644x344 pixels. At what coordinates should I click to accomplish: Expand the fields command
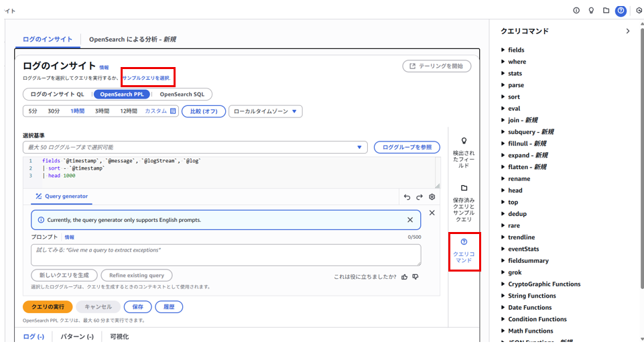[513, 50]
